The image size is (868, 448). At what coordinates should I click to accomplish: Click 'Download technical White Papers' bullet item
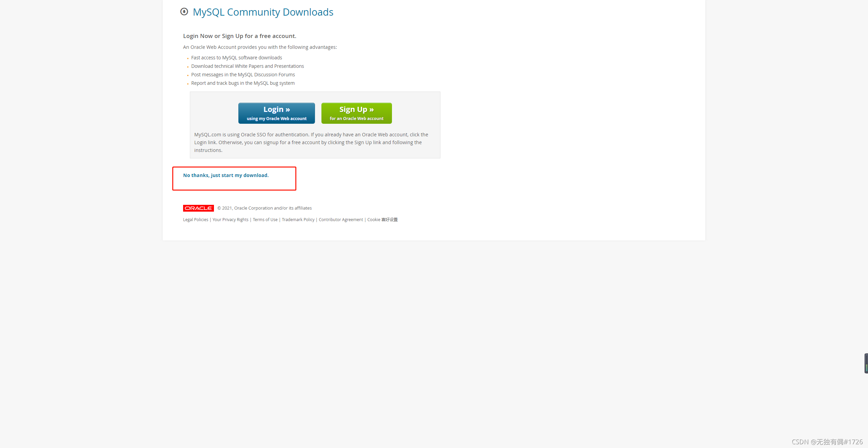tap(247, 66)
